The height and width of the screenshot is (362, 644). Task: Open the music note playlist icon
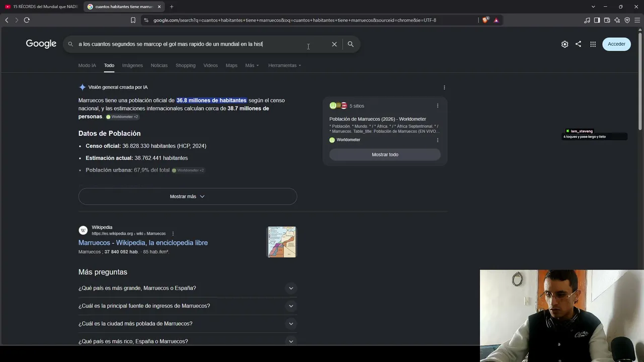(x=587, y=20)
